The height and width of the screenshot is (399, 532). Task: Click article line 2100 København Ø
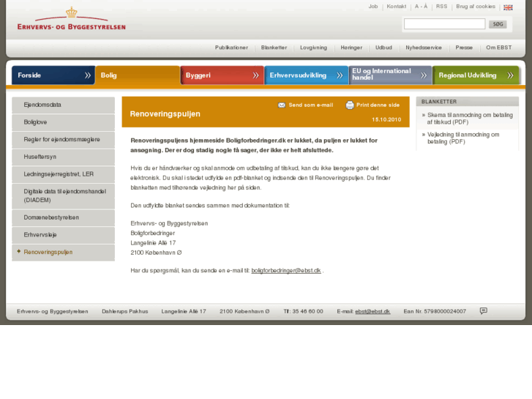156,253
